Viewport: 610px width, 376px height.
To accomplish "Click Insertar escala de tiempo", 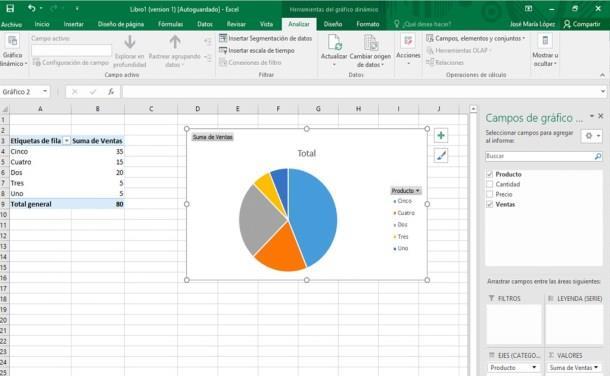I will [x=257, y=50].
